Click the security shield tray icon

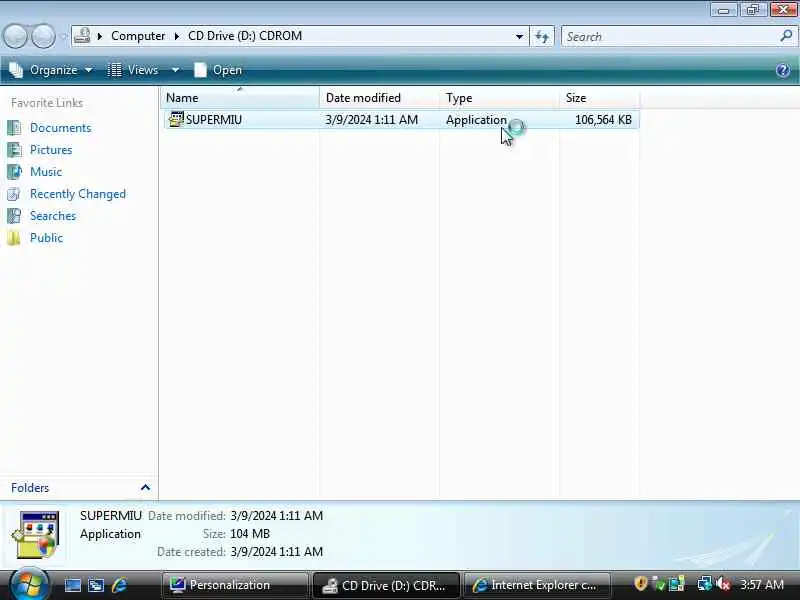pos(640,583)
